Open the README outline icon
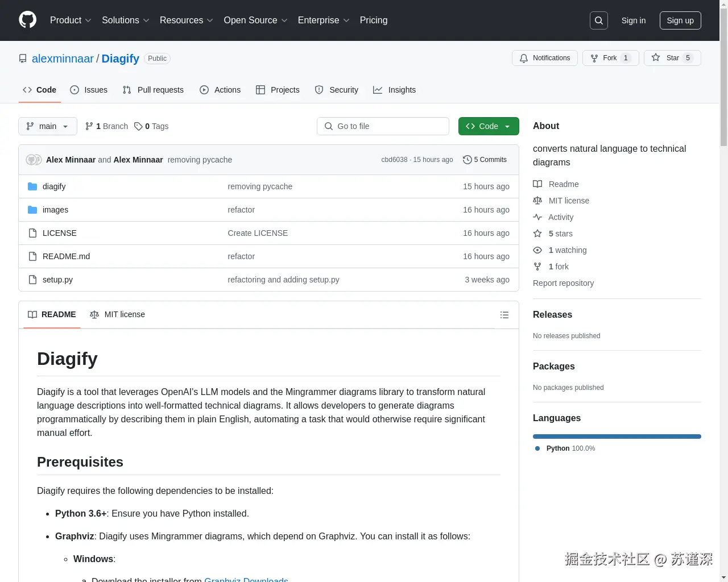The width and height of the screenshot is (728, 582). [504, 314]
